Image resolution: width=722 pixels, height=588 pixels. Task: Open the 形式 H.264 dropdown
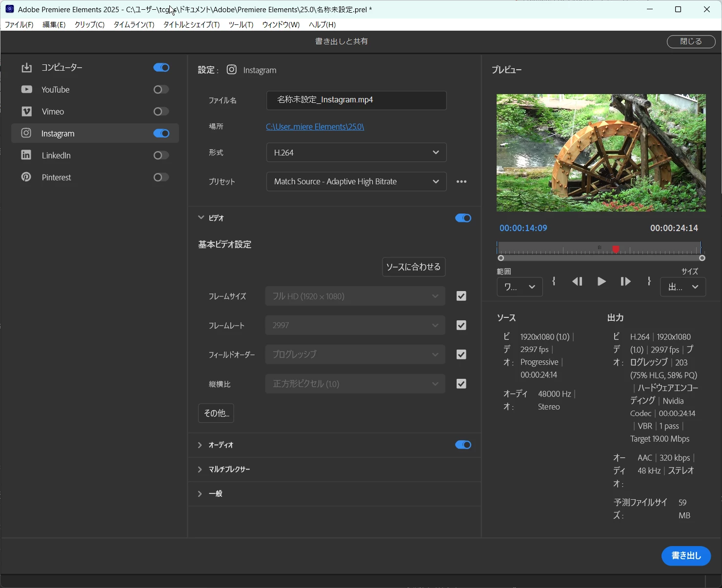pyautogui.click(x=356, y=153)
